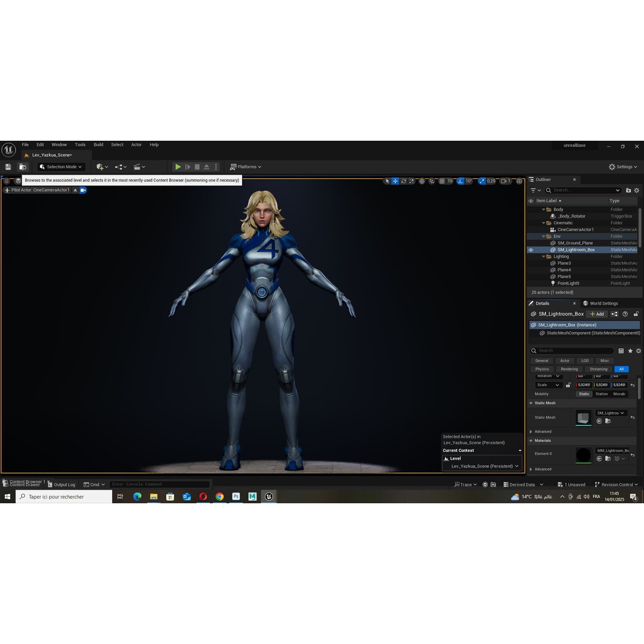Open Selection Mode dropdown
The height and width of the screenshot is (644, 644).
61,167
